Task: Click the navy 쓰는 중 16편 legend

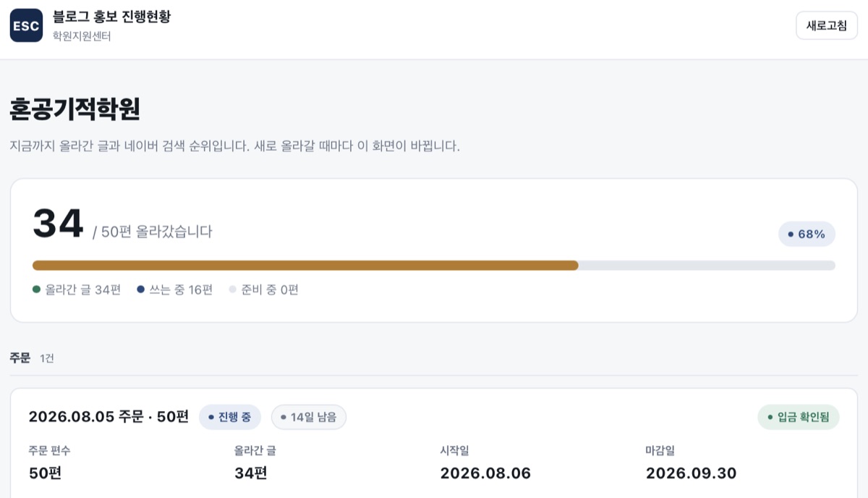Action: [175, 290]
